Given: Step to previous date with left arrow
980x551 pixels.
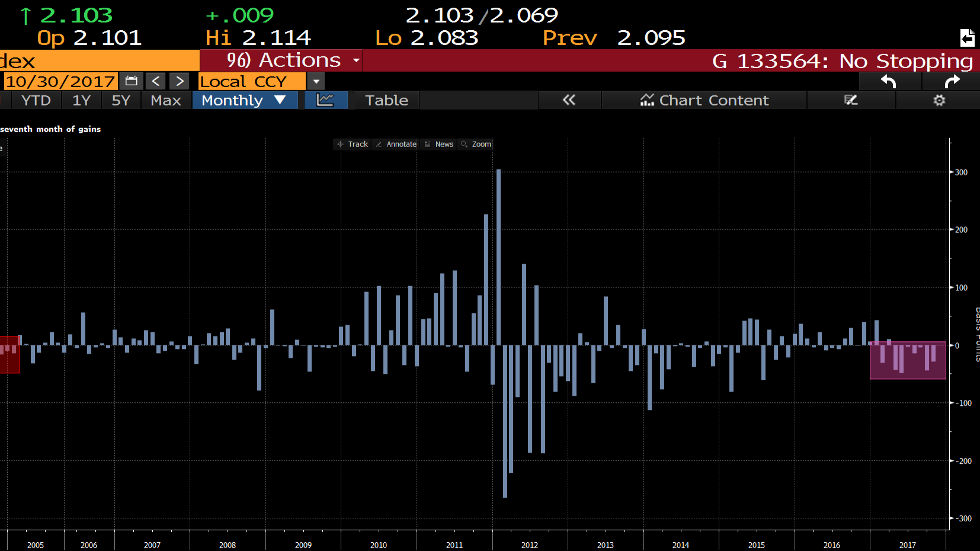Looking at the screenshot, I should click(x=156, y=81).
